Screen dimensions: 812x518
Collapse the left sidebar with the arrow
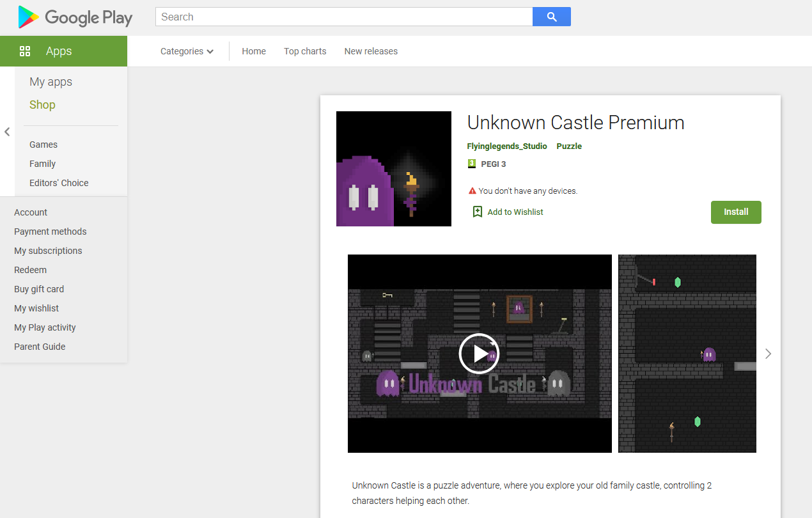(x=7, y=132)
